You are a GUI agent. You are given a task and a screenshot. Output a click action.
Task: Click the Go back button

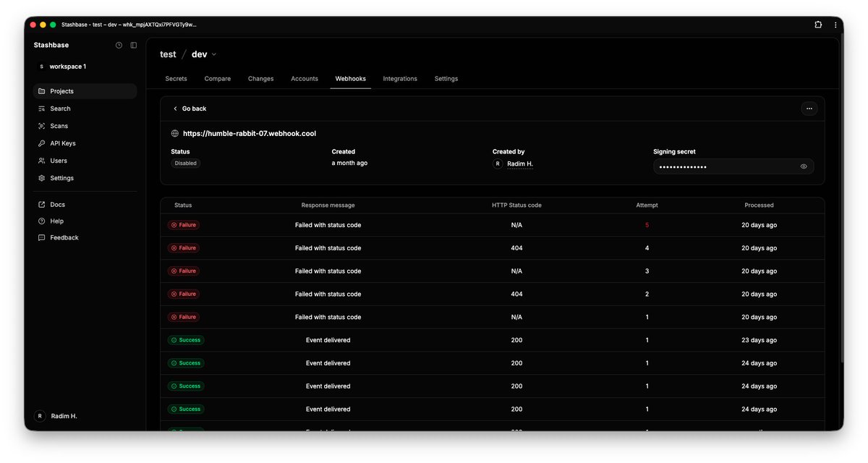pos(190,109)
